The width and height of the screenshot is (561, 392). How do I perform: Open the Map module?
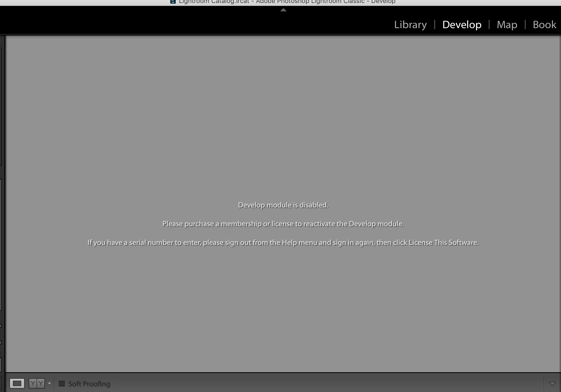pos(507,25)
